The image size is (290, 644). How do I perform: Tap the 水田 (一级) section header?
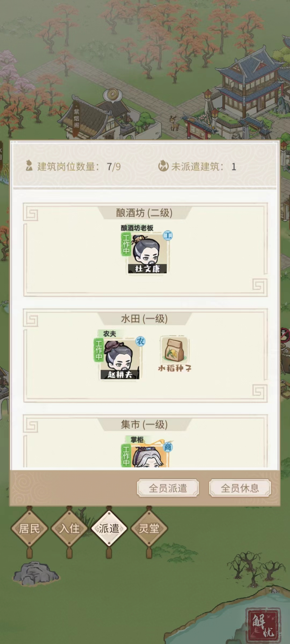144,319
